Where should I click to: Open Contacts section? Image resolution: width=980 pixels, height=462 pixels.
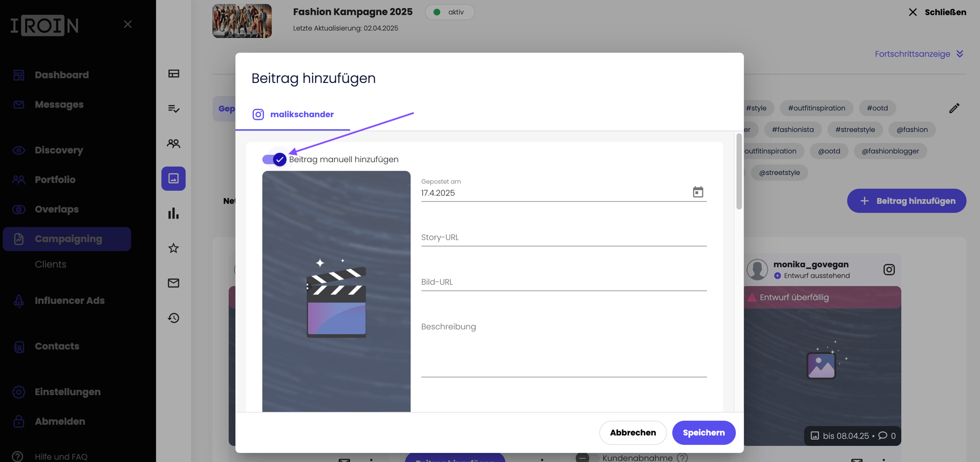pyautogui.click(x=57, y=346)
